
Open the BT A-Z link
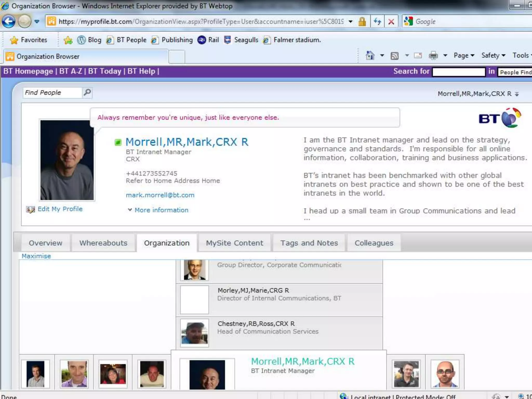pyautogui.click(x=71, y=71)
